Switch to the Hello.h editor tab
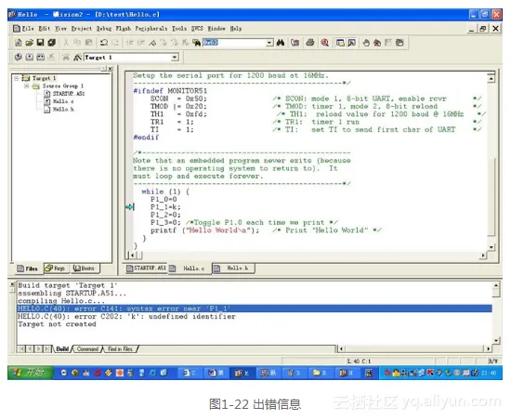 [233, 268]
